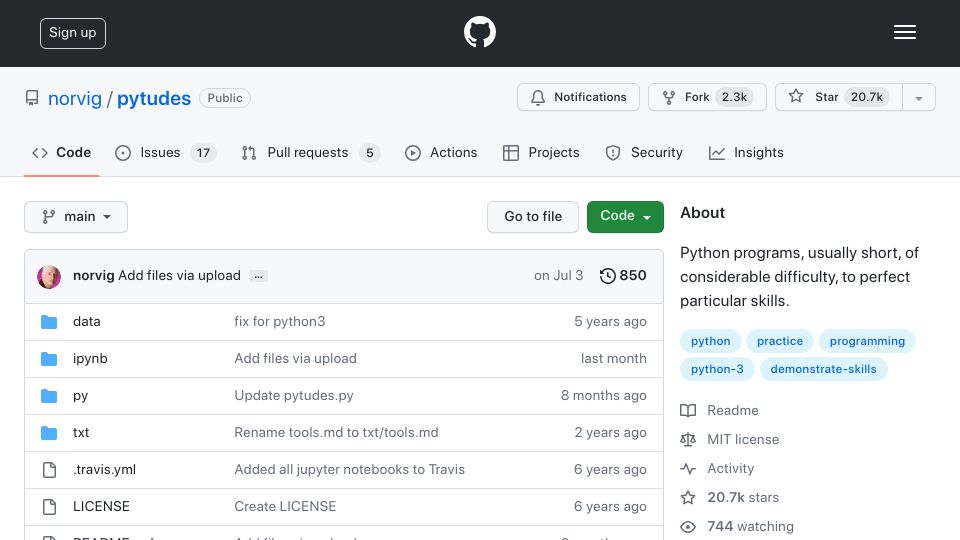Image resolution: width=960 pixels, height=540 pixels.
Task: Open the pytudes repository link
Action: pos(154,98)
